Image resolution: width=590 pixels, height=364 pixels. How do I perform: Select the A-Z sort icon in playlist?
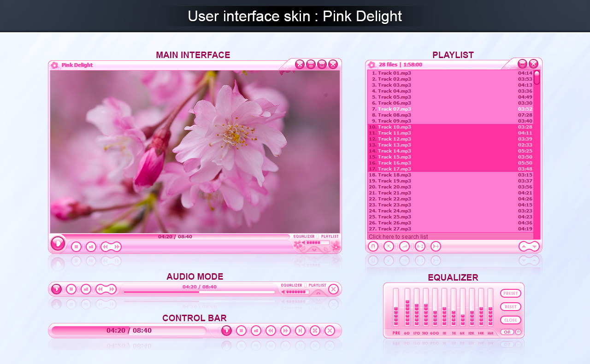point(420,246)
